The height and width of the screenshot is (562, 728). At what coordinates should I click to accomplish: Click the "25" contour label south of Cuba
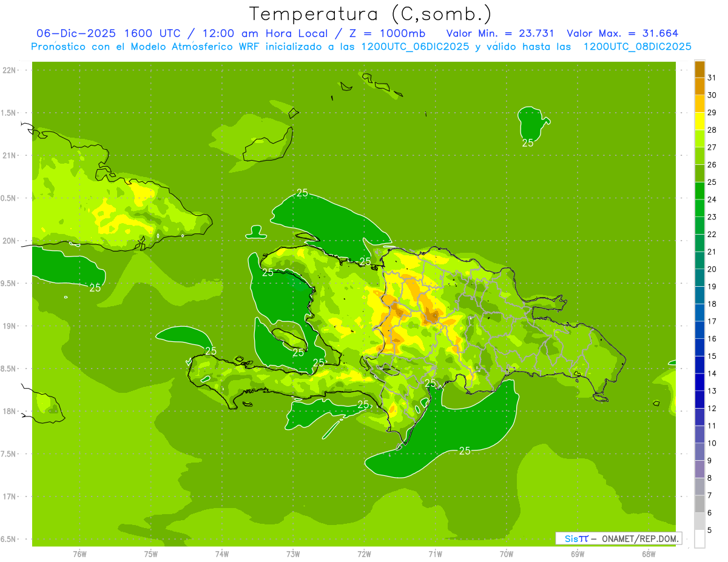coord(95,288)
